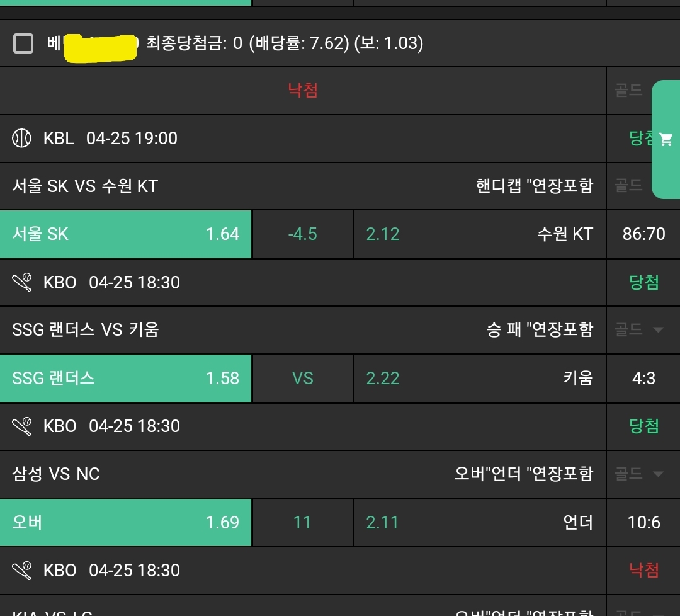Click the 86:70 final score
The height and width of the screenshot is (616, 680).
(x=643, y=234)
